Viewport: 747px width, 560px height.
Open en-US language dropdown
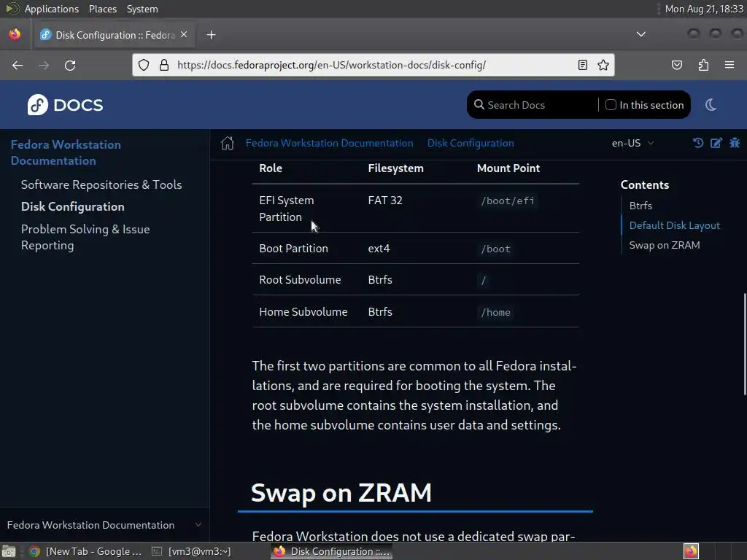tap(632, 143)
